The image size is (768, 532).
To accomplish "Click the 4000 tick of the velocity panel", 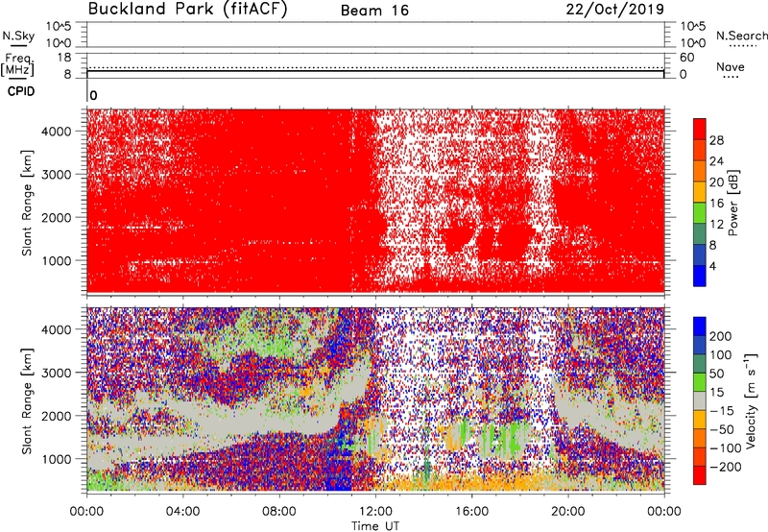I will [57, 329].
